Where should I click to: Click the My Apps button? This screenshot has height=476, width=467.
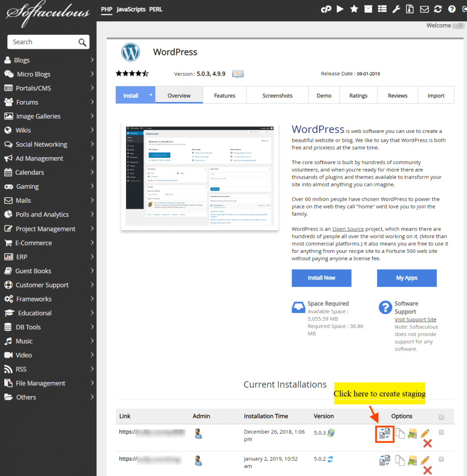point(407,278)
